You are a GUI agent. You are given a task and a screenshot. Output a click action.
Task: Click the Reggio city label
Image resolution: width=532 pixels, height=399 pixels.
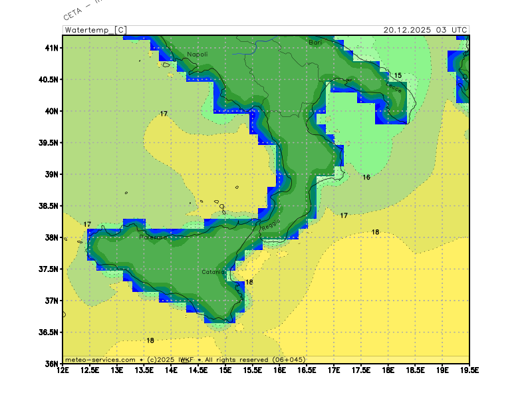[x=271, y=225]
